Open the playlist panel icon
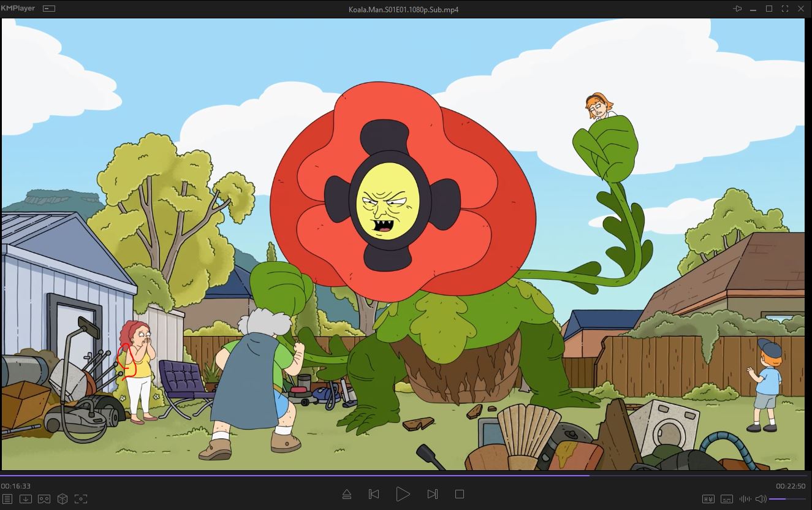 pos(7,499)
